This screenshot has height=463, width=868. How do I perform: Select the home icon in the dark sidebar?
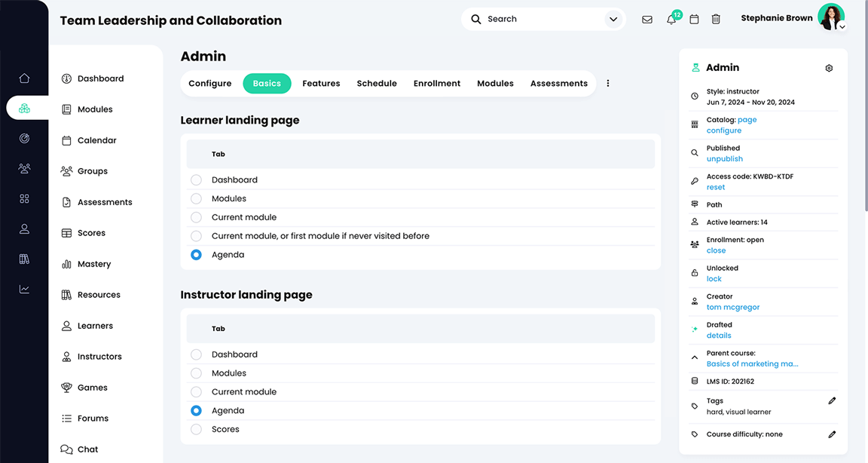pos(24,78)
